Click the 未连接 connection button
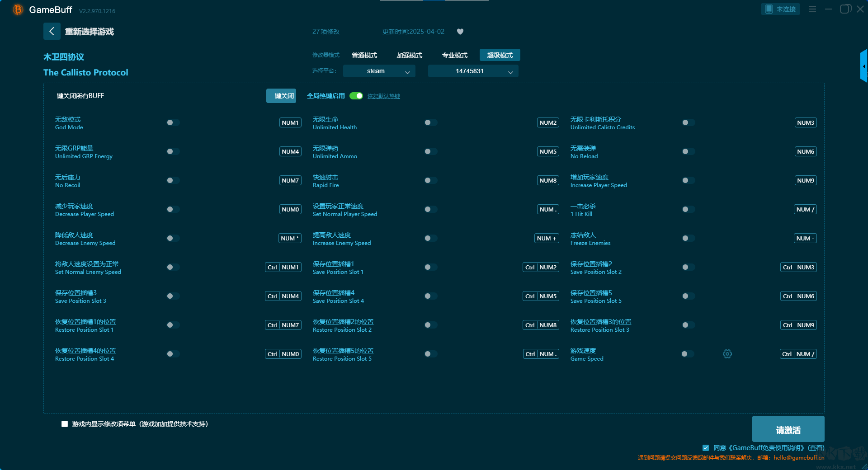This screenshot has width=868, height=470. click(x=780, y=9)
